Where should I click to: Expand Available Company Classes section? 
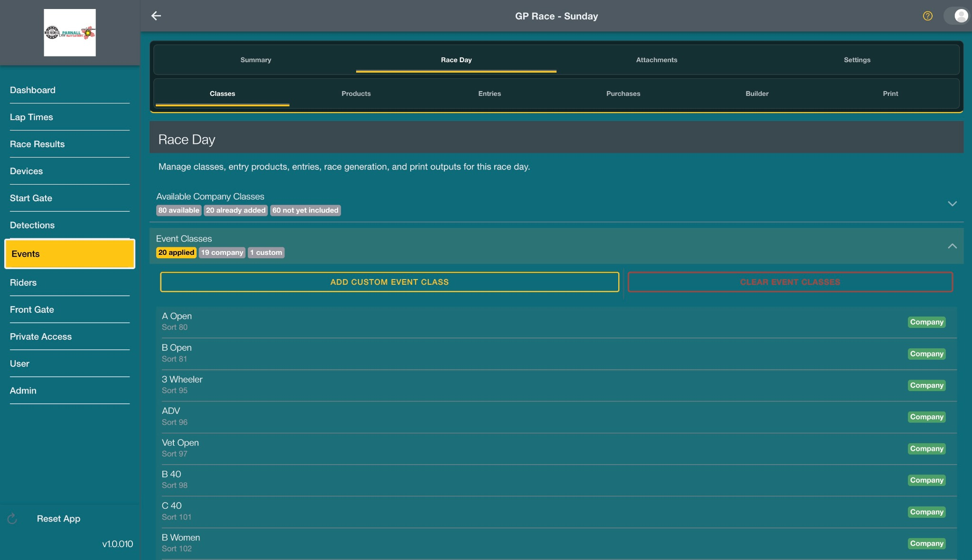point(952,204)
